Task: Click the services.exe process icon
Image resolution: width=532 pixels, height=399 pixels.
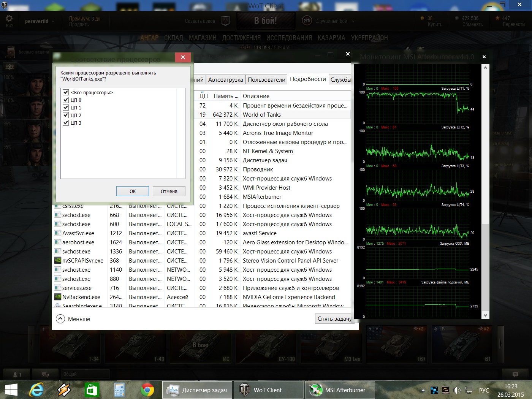Action: 58,288
